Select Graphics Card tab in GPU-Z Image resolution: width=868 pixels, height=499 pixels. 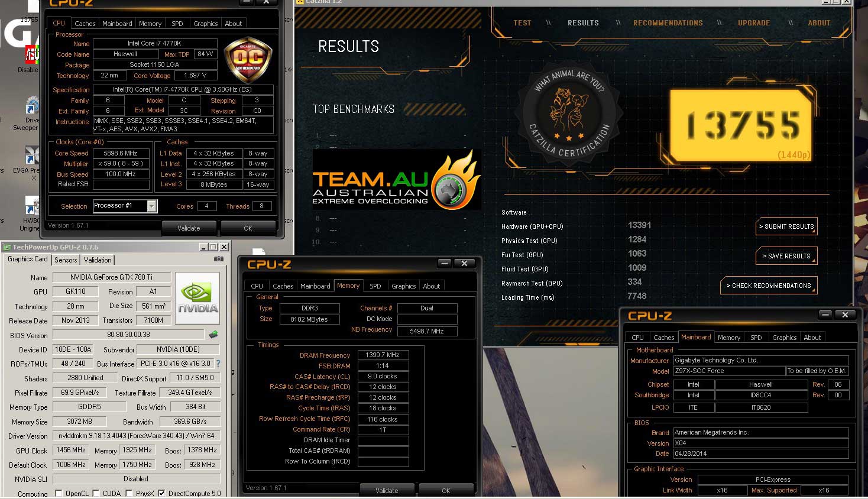[27, 259]
